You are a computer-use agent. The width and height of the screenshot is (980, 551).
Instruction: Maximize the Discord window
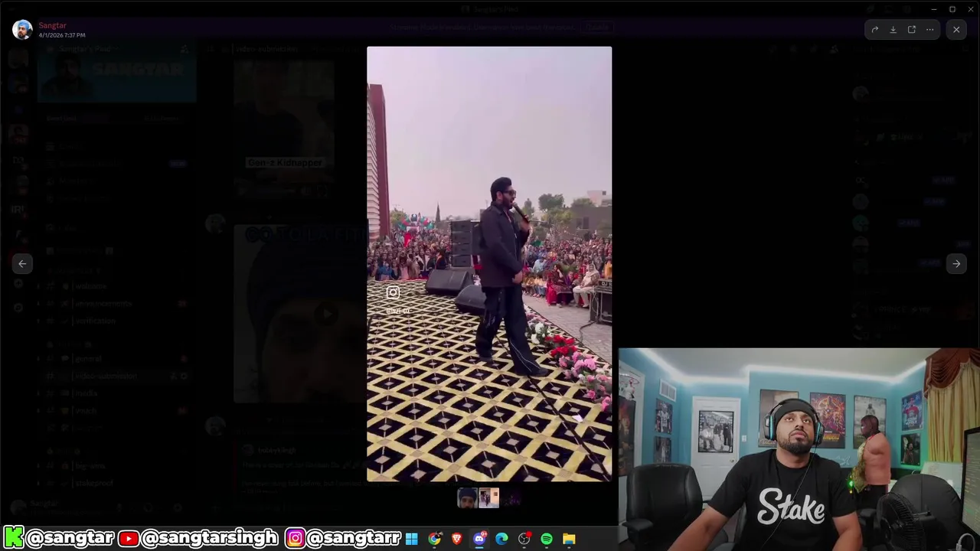[952, 9]
